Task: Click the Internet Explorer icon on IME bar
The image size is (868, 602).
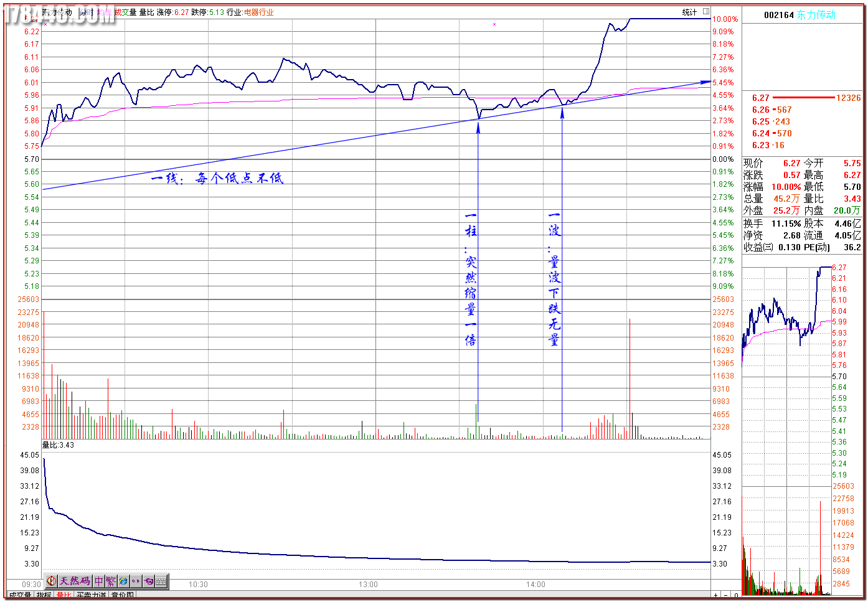Action: click(123, 581)
